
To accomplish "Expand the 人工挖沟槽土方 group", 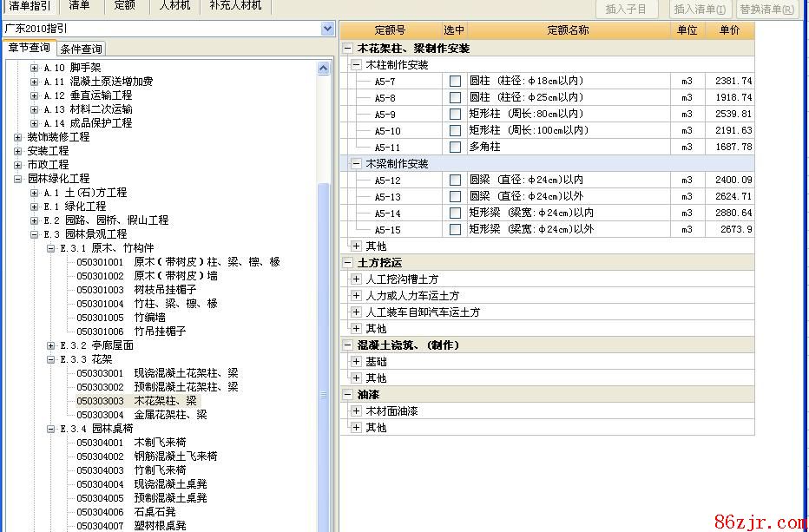I will (356, 279).
